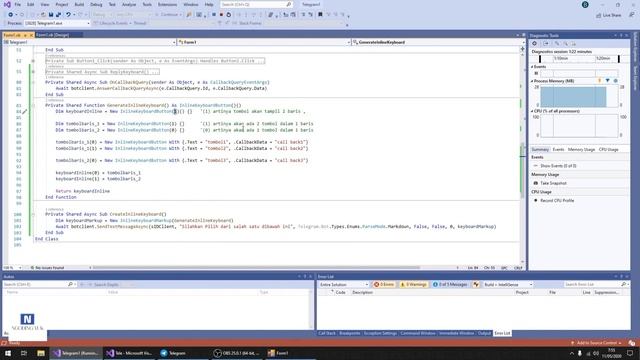Click the Task View taskbar icon
Image resolution: width=640 pixels, height=360 pixels.
[x=24, y=353]
